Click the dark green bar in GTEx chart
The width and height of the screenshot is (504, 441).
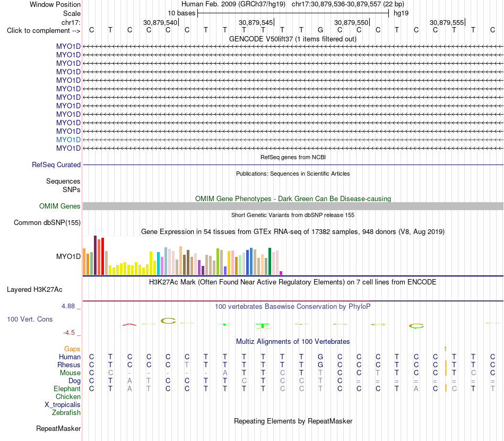click(270, 261)
